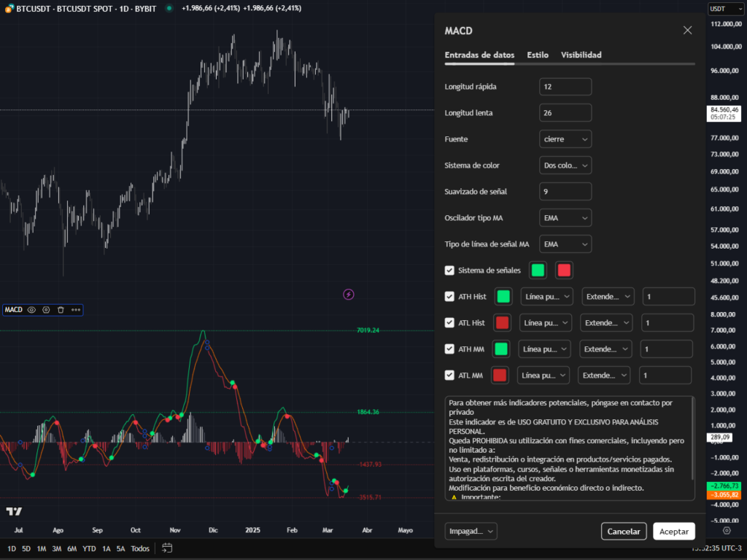Click green Sistema de señales color swatch
The height and width of the screenshot is (560, 747).
point(538,271)
